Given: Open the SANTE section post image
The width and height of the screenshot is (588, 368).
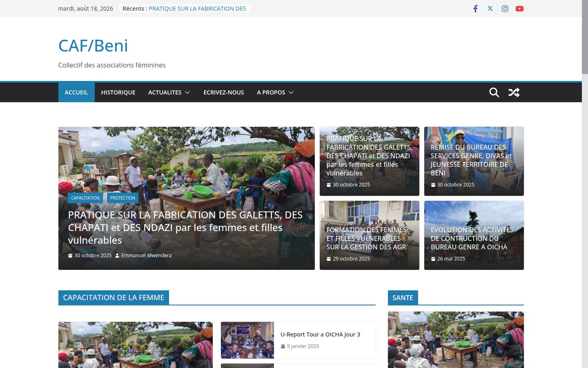Looking at the screenshot, I should (456, 340).
